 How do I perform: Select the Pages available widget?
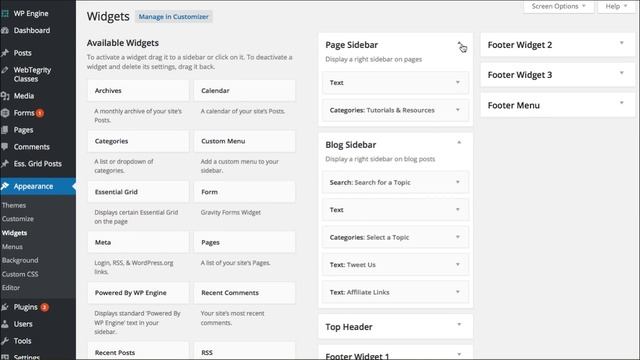(244, 242)
